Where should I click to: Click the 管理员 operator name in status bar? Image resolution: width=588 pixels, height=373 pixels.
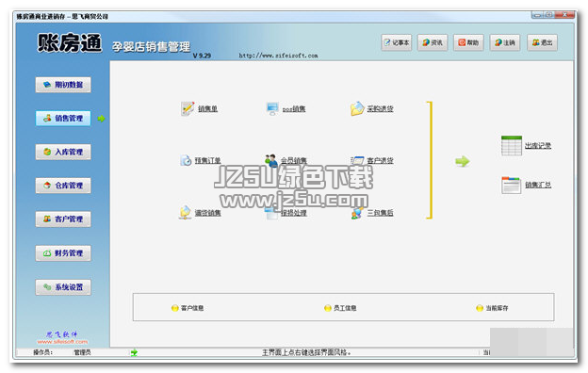(x=82, y=352)
